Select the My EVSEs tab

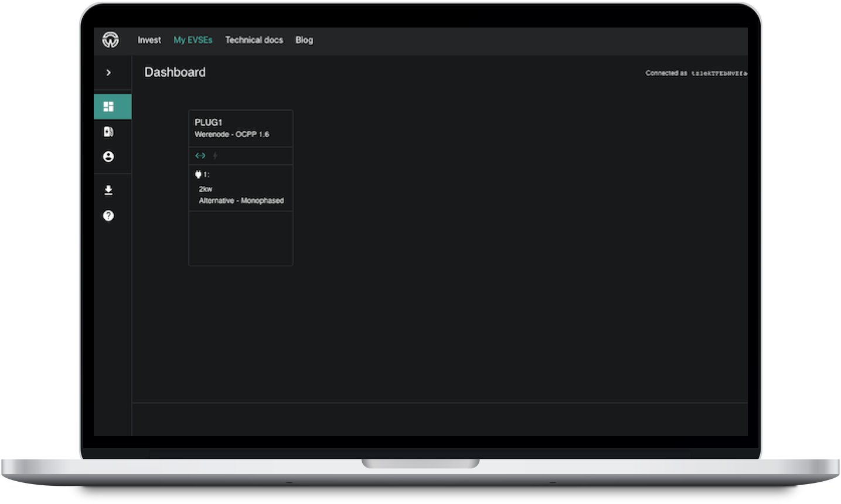click(193, 40)
